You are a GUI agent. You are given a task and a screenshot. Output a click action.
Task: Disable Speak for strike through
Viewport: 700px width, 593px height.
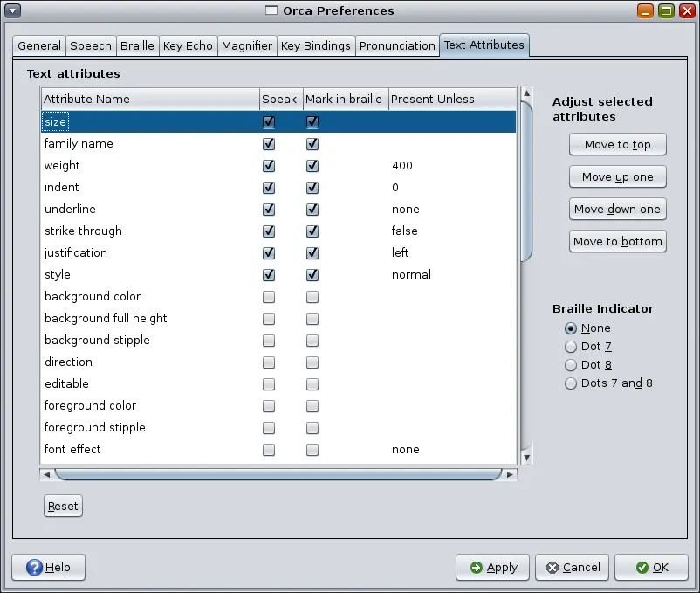coord(269,231)
